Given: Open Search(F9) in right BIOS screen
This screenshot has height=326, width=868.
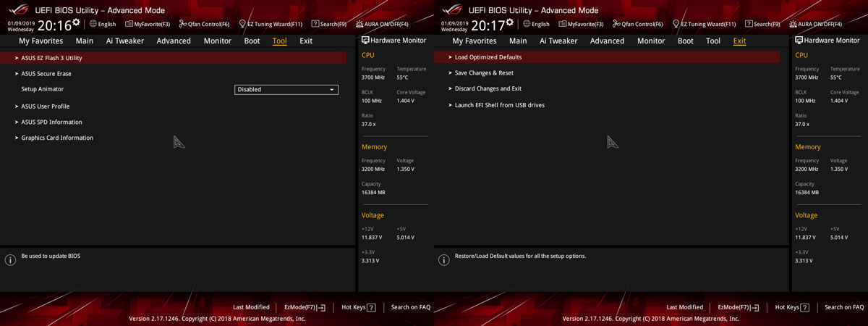Looking at the screenshot, I should tap(763, 24).
